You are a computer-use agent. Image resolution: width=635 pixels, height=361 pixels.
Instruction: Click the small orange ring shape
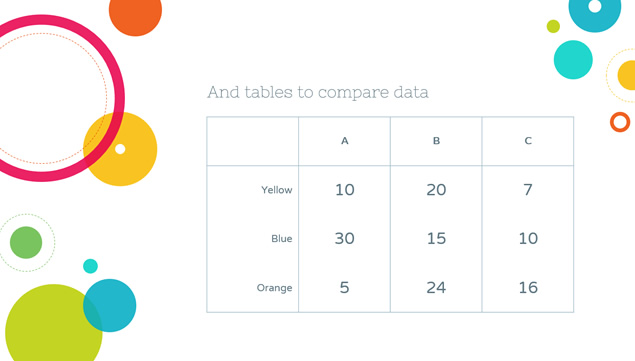click(x=620, y=122)
